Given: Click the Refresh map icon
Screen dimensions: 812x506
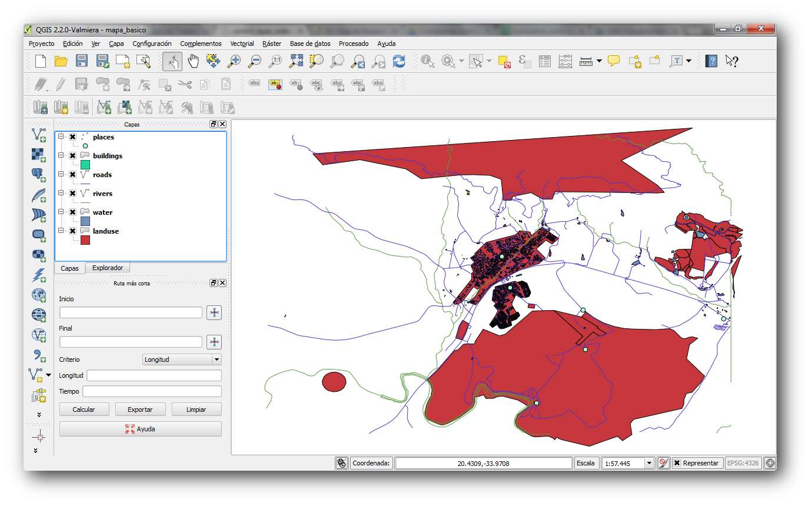Looking at the screenshot, I should 399,61.
